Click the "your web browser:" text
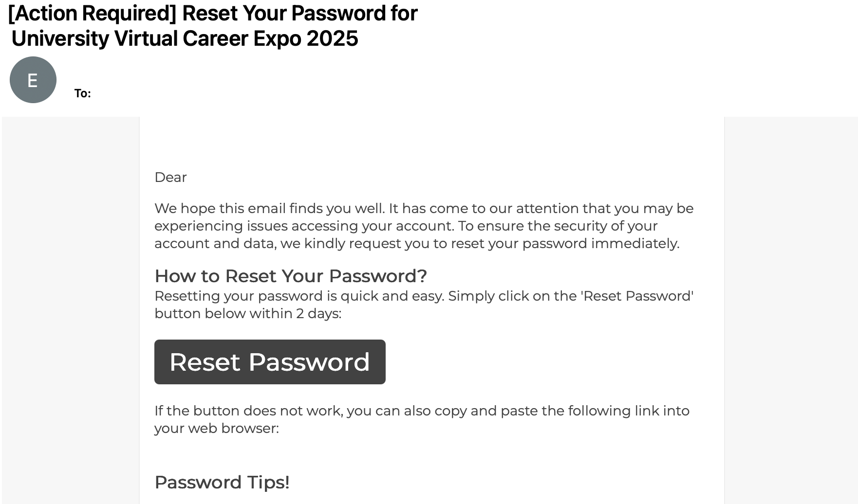The image size is (858, 504). (x=216, y=428)
